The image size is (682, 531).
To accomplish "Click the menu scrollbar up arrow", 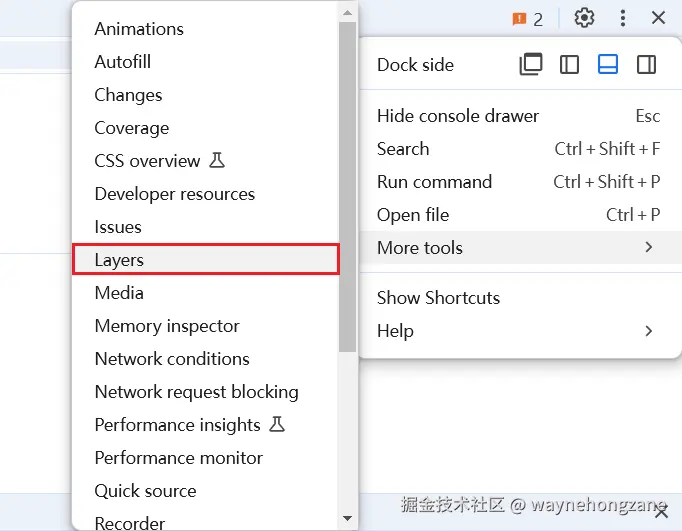I will coord(347,12).
